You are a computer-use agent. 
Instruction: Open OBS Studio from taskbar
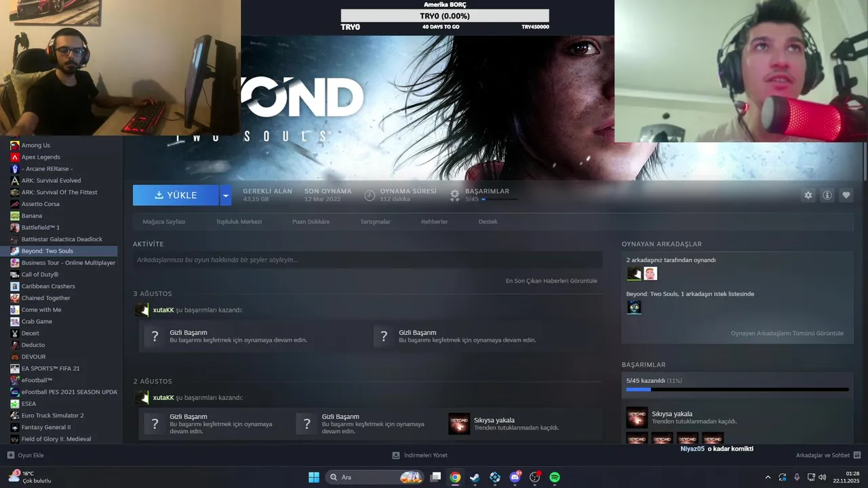coord(534,477)
